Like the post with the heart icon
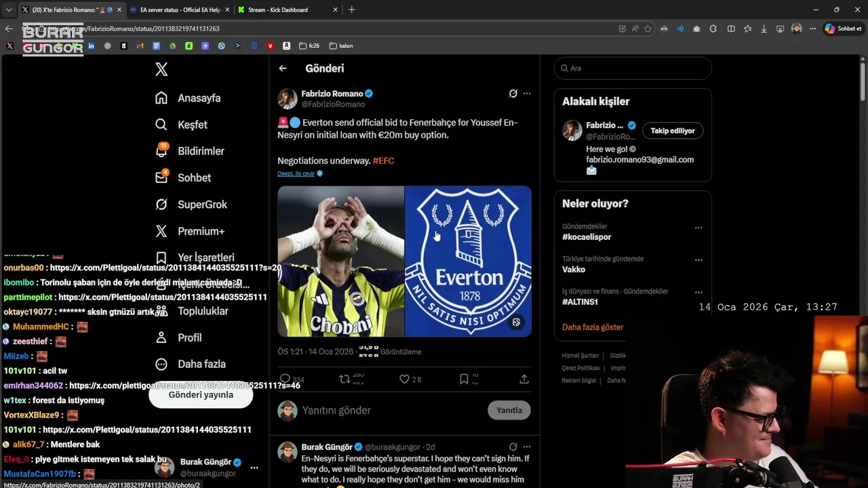The width and height of the screenshot is (868, 488). (404, 380)
